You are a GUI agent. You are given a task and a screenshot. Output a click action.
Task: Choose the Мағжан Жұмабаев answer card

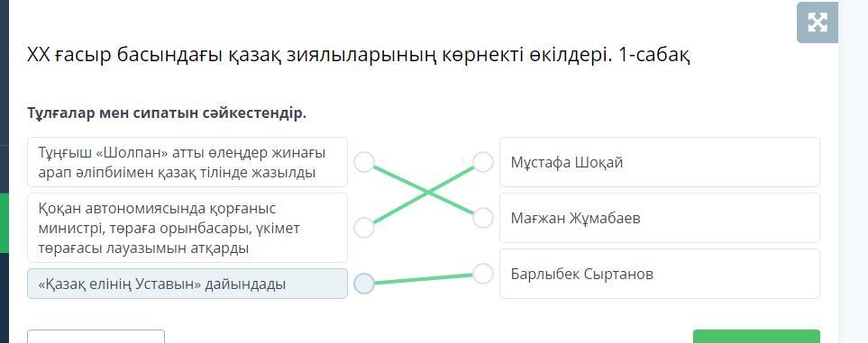pos(660,218)
